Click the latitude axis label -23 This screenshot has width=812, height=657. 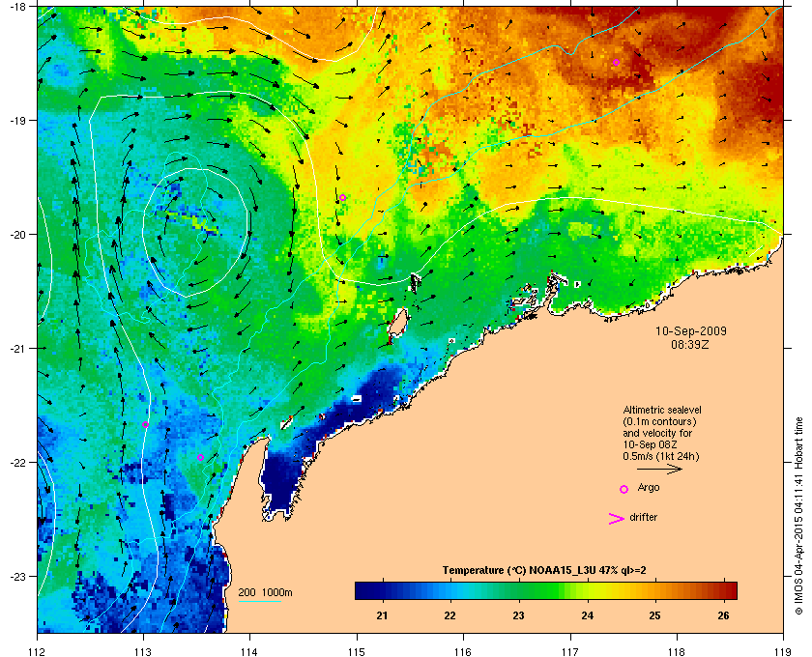point(17,576)
